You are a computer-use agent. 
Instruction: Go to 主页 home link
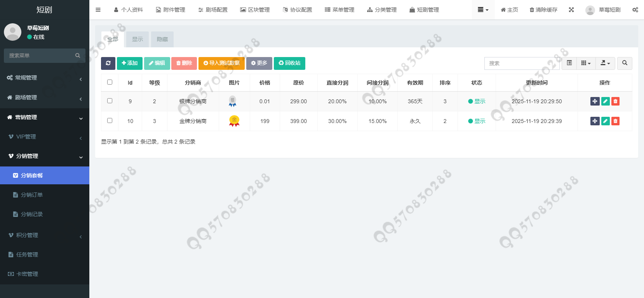click(x=509, y=10)
